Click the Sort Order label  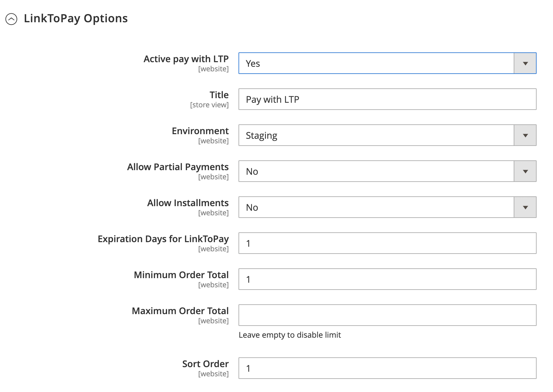[205, 364]
